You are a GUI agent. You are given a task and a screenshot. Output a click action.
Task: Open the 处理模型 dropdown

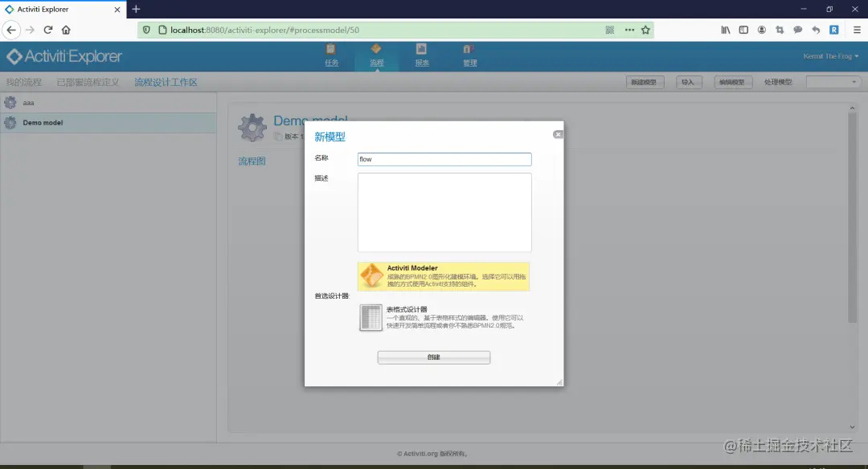[x=833, y=82]
